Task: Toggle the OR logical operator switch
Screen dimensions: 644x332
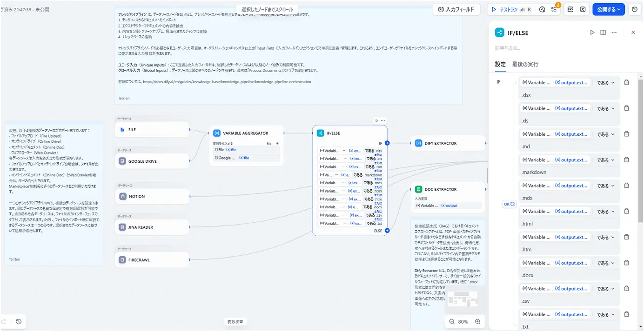Action: click(510, 204)
